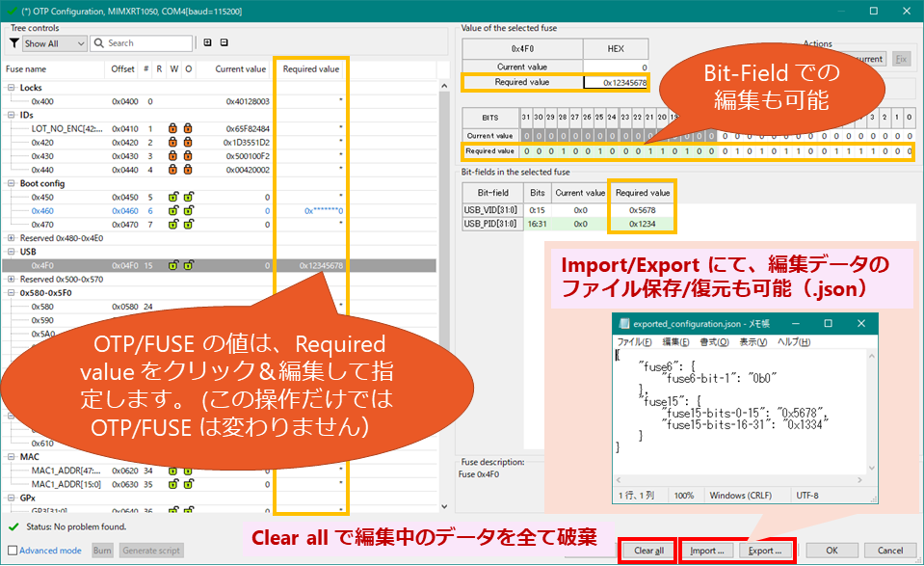This screenshot has height=566, width=924.
Task: Click the read lock icon for fuse 0x420
Action: pos(173,142)
